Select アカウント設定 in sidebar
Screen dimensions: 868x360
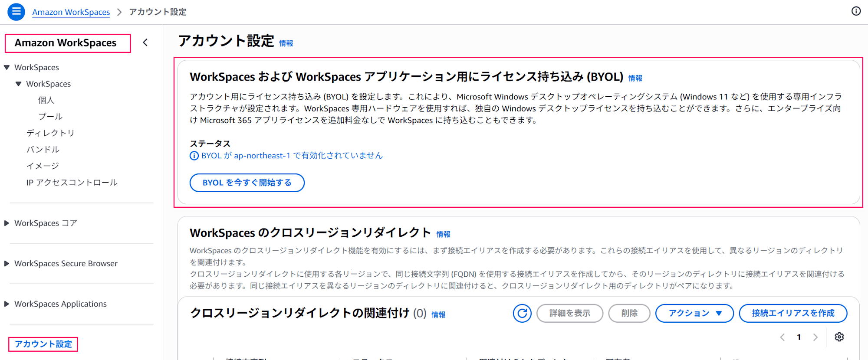click(43, 344)
